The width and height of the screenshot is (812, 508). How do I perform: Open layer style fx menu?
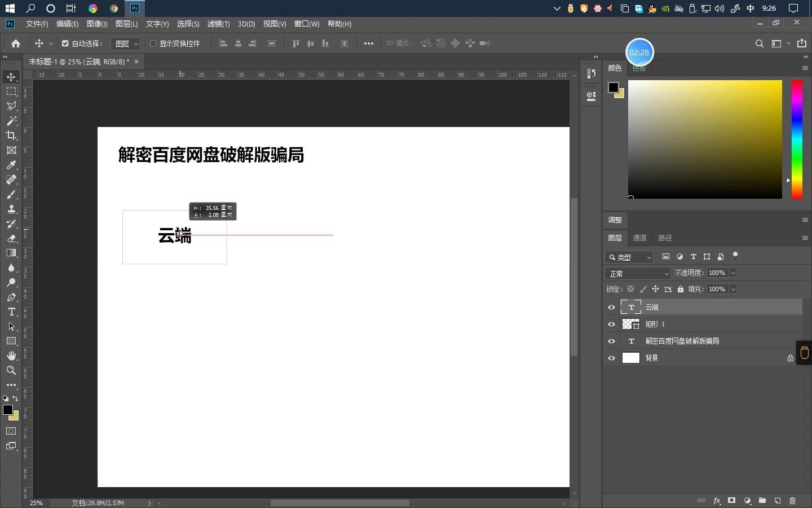[717, 501]
